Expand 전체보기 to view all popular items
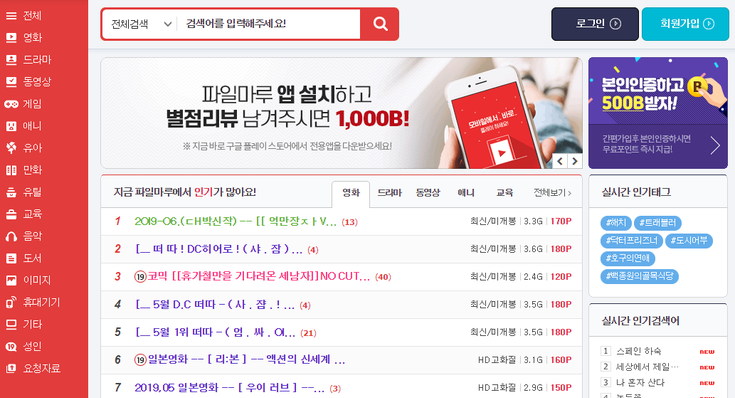735x398 pixels. [552, 193]
